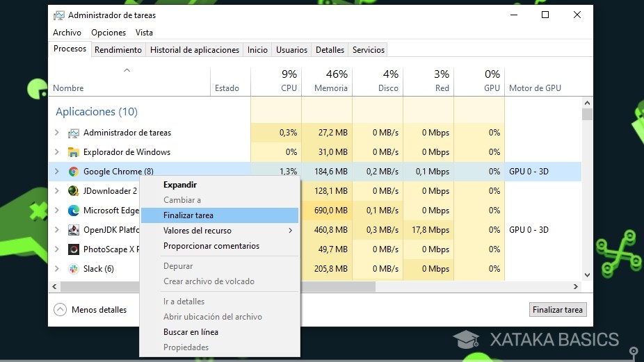Sort by the Disco column header
This screenshot has width=644, height=362.
click(x=388, y=88)
